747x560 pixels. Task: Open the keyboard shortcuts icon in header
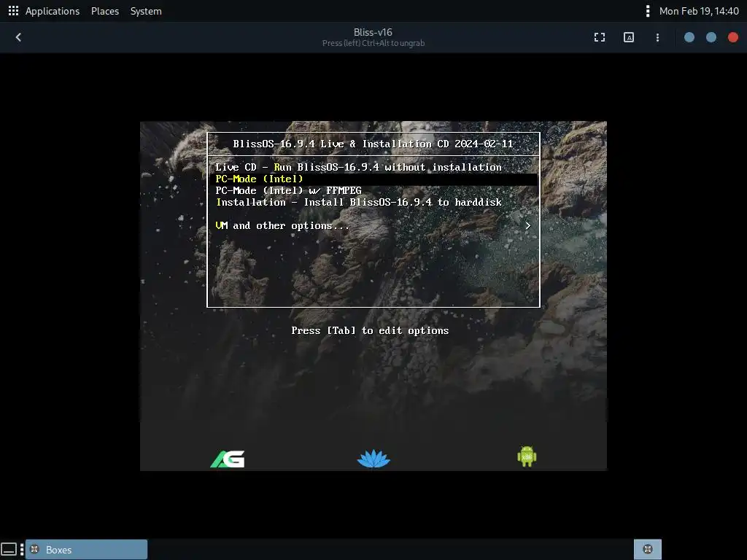click(628, 37)
